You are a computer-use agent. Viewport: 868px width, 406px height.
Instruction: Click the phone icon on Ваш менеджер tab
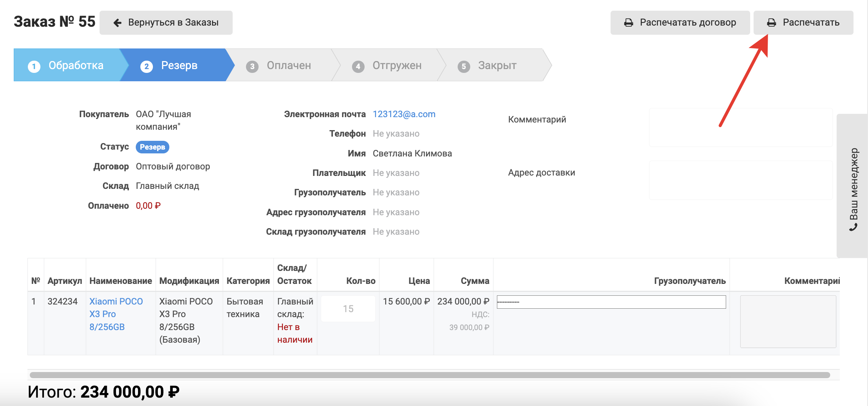pos(854,227)
